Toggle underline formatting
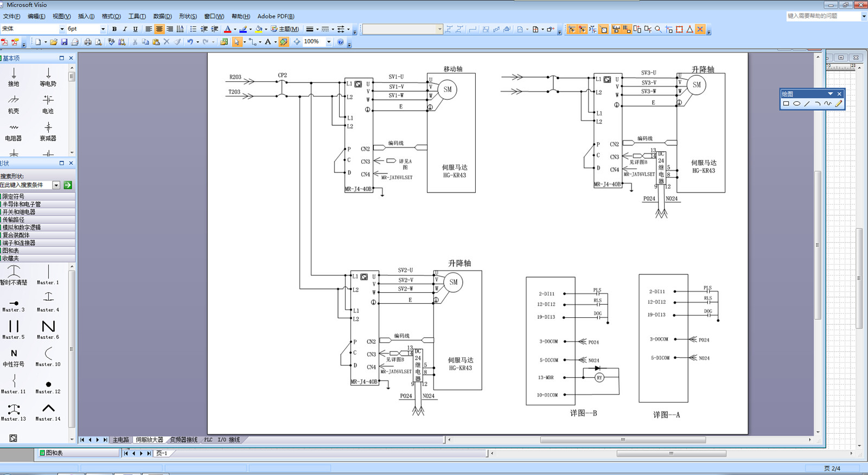 [135, 29]
